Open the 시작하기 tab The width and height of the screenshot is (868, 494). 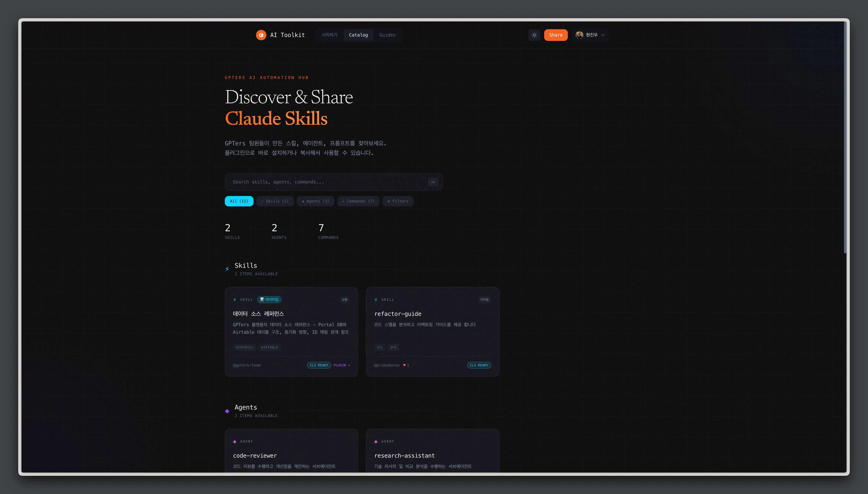pos(330,35)
